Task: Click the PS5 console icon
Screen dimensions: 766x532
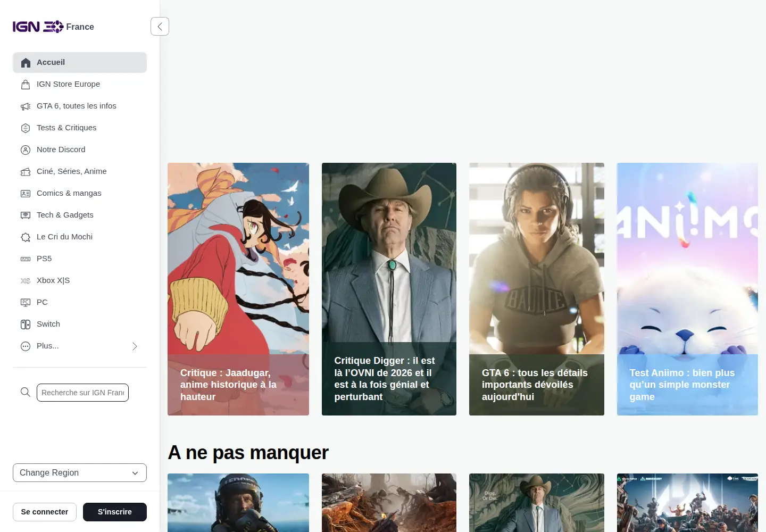Action: [x=26, y=259]
